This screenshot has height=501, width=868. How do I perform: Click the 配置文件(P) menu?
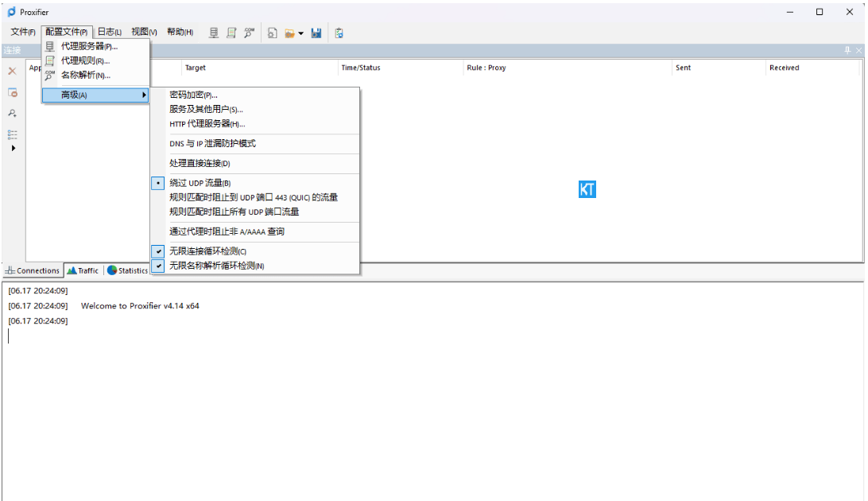coord(67,32)
